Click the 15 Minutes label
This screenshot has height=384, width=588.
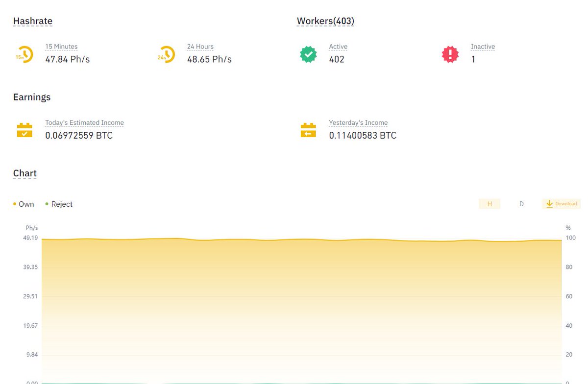point(61,47)
